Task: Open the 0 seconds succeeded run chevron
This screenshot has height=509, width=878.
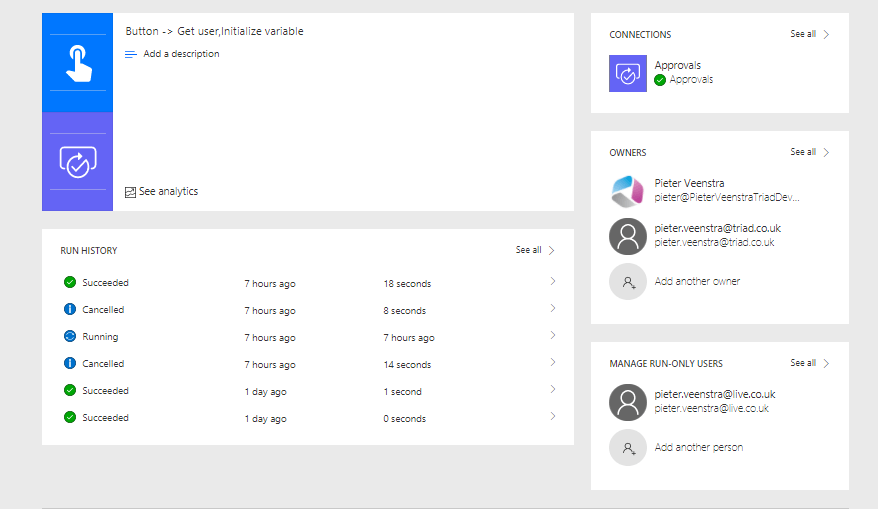Action: [x=553, y=415]
